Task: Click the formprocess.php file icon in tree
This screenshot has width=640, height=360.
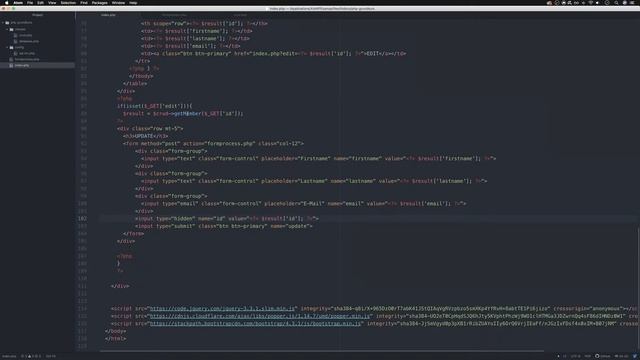Action: coord(11,59)
